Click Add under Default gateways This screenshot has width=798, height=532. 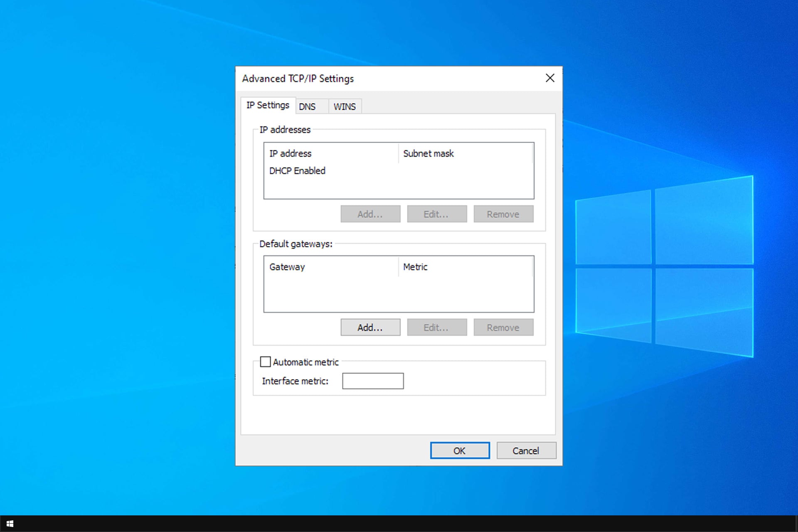[x=370, y=328]
